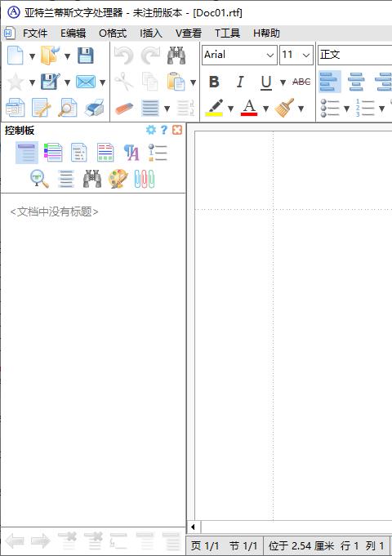Click the document icon left of menu bar
Screen dimensions: 392x556
pos(10,33)
